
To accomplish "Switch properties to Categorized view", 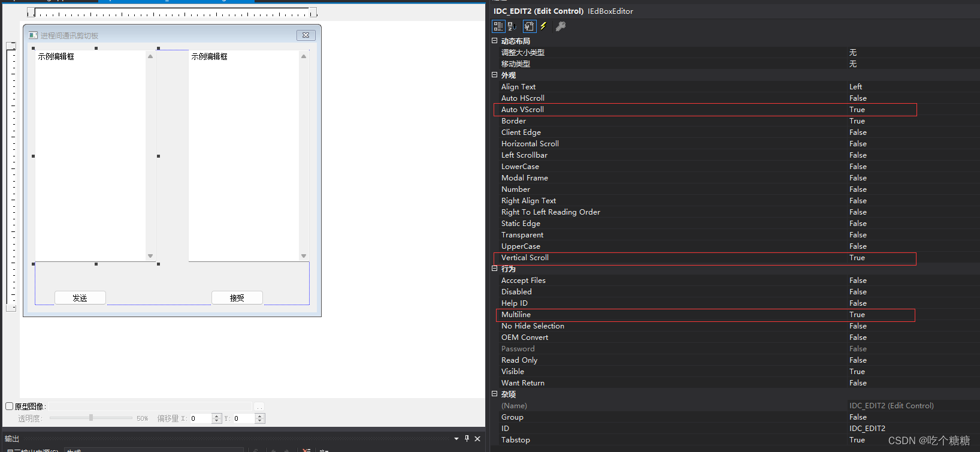I will click(498, 26).
